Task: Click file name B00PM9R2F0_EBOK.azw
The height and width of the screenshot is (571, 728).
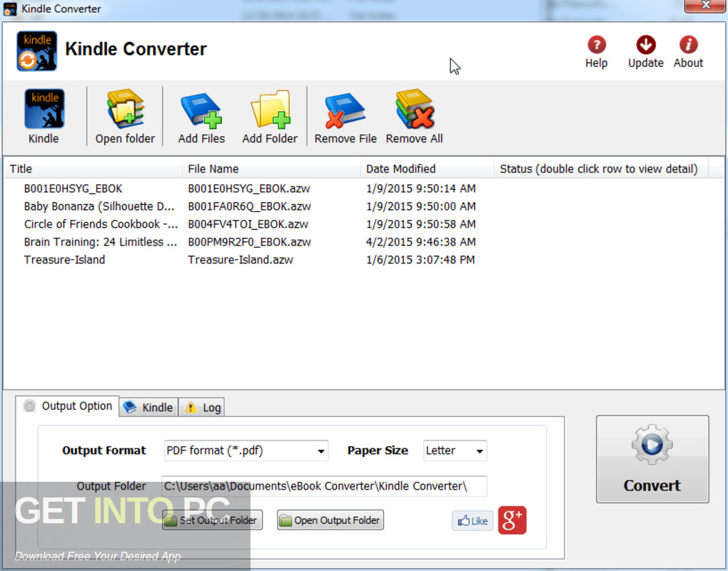Action: coord(249,242)
